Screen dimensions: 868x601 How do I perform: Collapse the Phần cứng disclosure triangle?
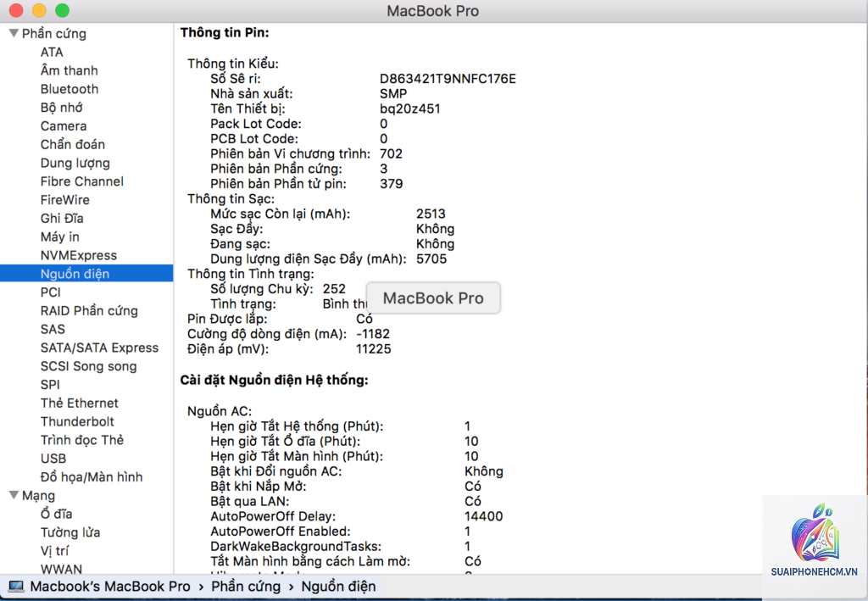click(x=14, y=33)
